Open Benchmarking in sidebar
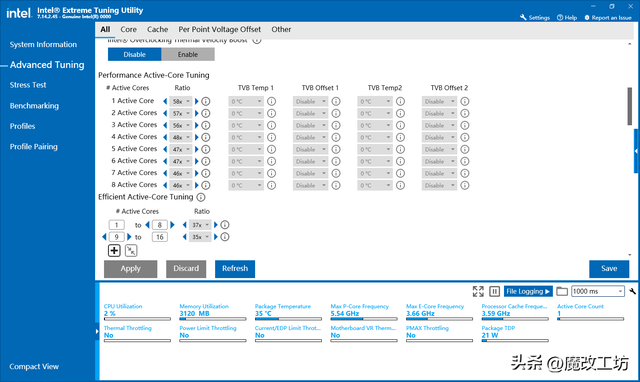The width and height of the screenshot is (640, 382). [34, 106]
